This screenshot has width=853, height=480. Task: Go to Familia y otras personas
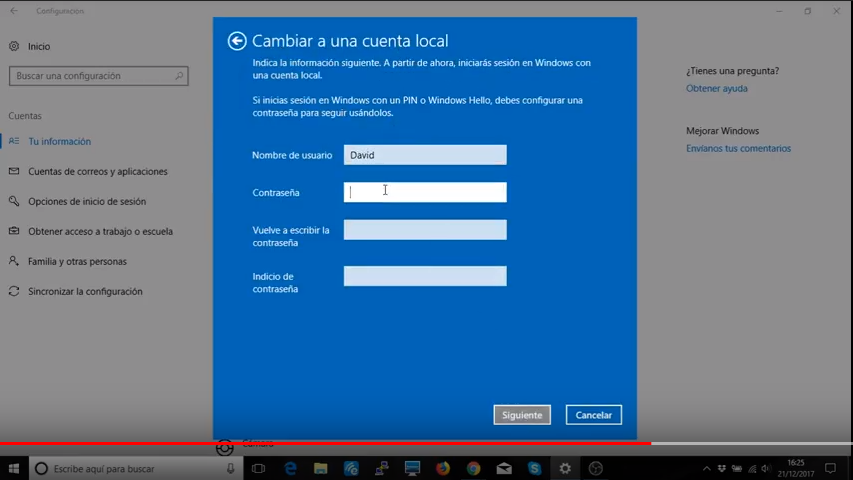coord(77,262)
